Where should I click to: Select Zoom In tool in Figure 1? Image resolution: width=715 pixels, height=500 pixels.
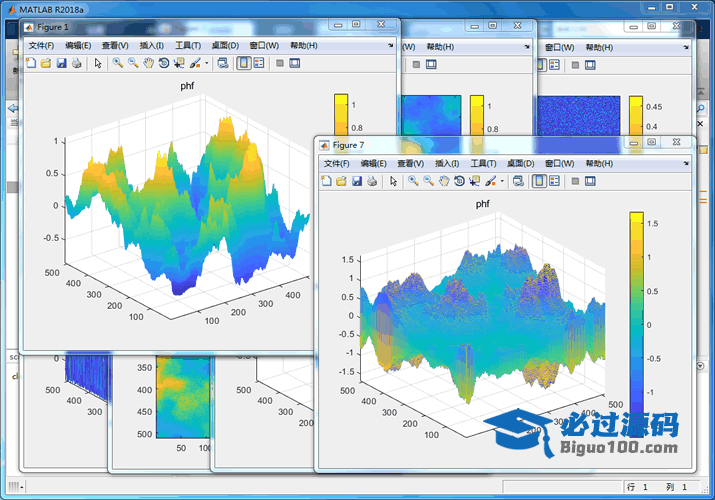tap(118, 63)
